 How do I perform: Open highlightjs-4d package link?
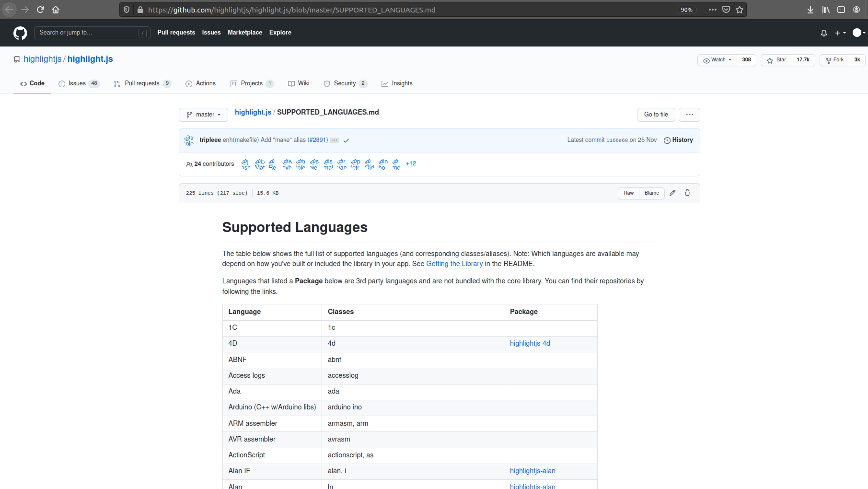530,343
